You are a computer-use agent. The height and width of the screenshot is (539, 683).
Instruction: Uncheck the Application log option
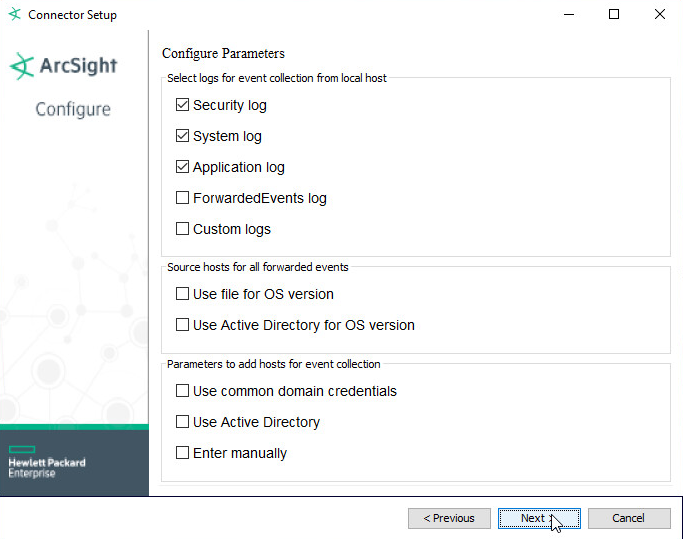(x=182, y=167)
